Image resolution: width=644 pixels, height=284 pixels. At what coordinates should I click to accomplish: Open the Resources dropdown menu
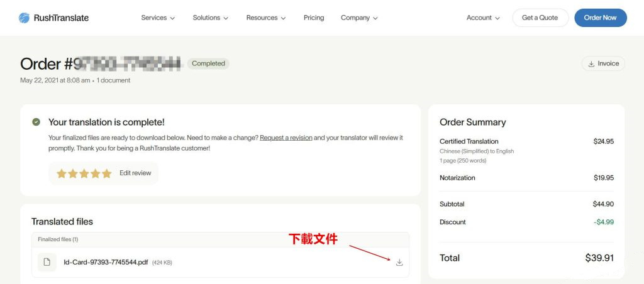266,18
